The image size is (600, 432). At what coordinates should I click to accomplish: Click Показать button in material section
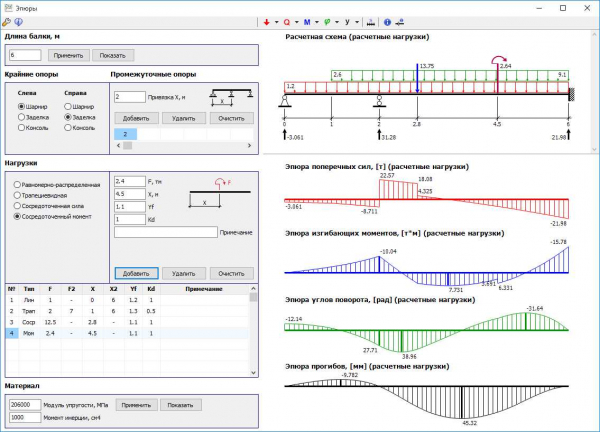point(180,405)
